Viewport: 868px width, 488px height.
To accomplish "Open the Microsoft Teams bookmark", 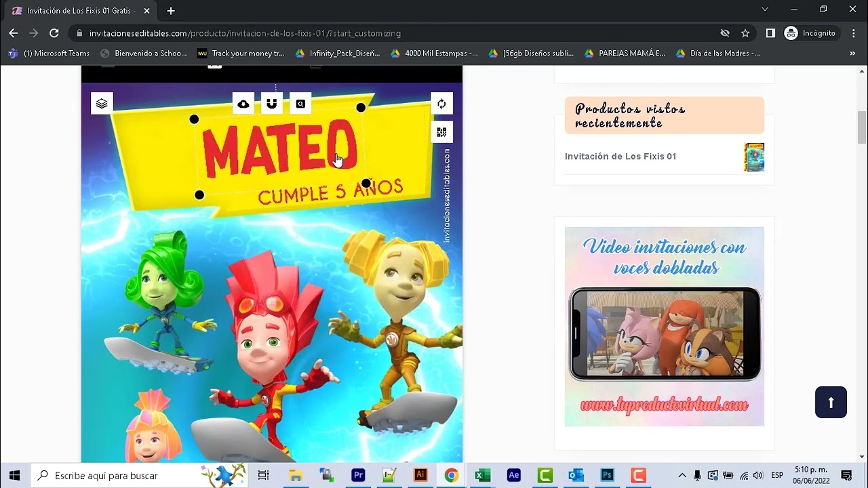I will click(x=49, y=54).
